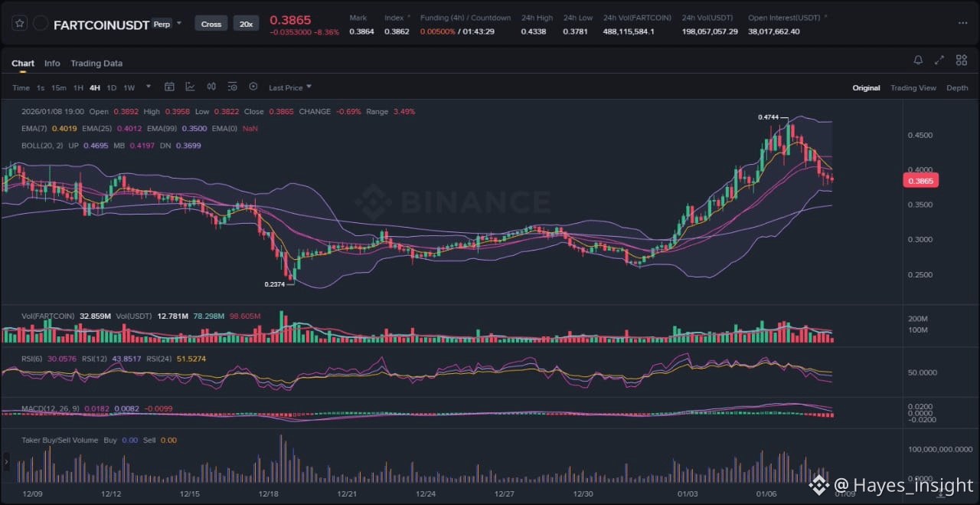Click the 12/18 date on time axis
Image resolution: width=980 pixels, height=505 pixels.
coord(269,494)
